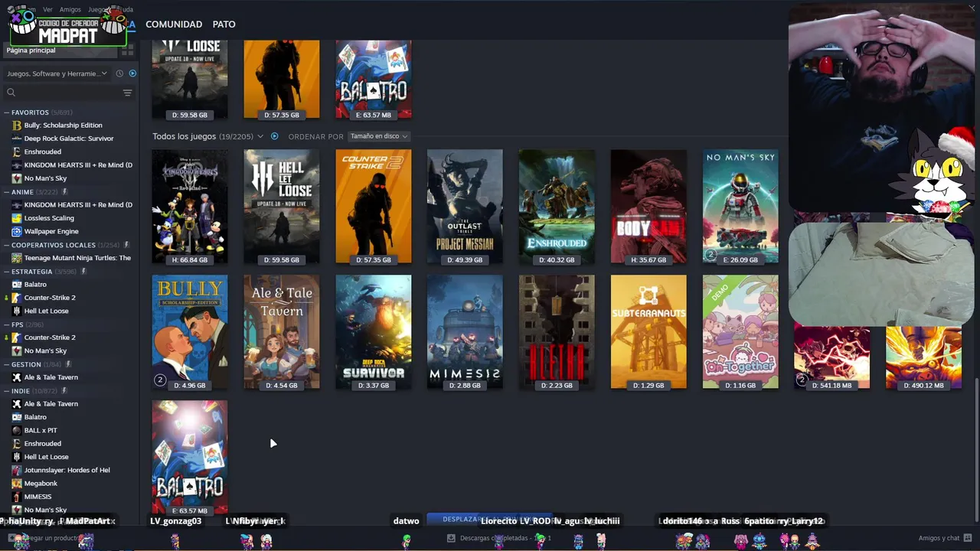
Task: Toggle recent activity clock sort
Action: coord(119,73)
